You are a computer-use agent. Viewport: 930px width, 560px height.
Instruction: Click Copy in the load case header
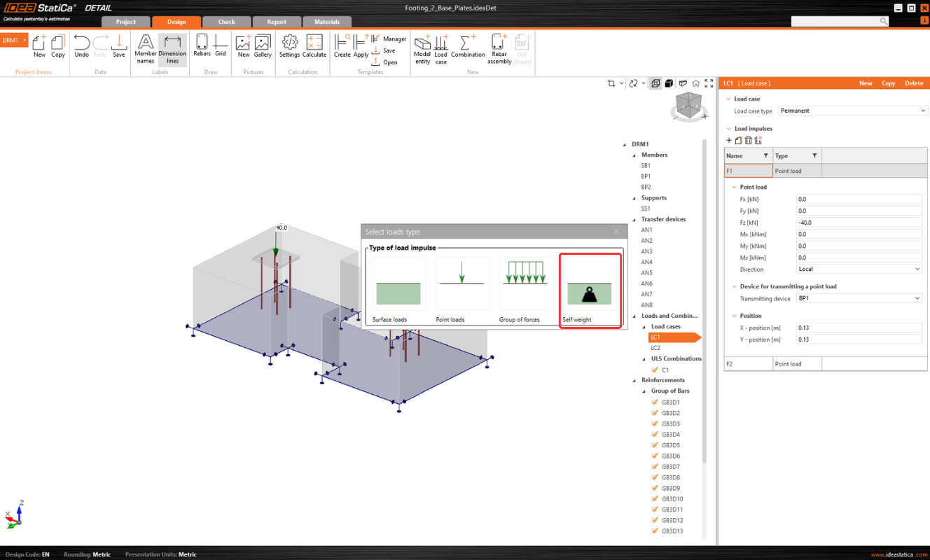click(888, 83)
